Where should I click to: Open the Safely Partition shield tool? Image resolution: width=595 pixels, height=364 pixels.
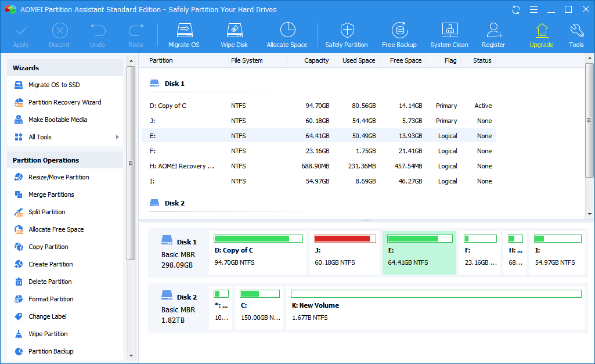coord(347,35)
